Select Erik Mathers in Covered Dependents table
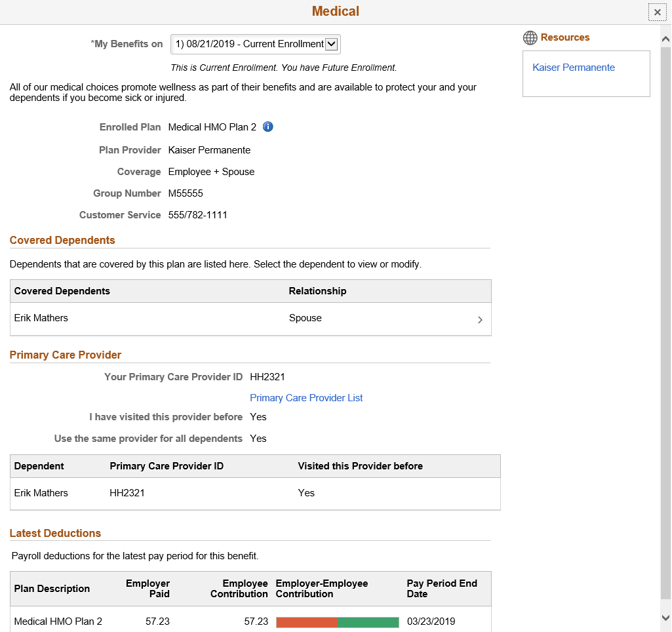This screenshot has height=632, width=672. 41,318
